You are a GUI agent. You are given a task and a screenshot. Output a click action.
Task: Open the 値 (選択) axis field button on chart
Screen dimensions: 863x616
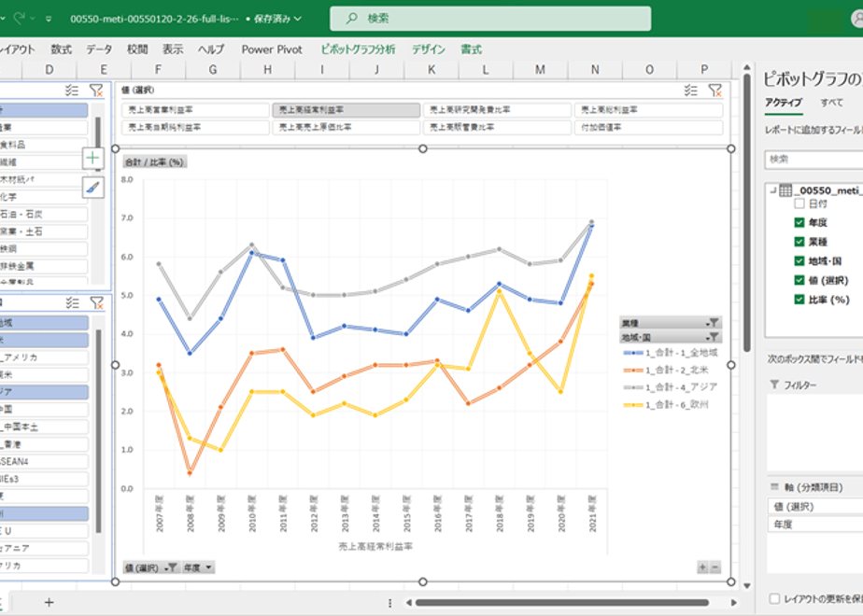coord(150,567)
